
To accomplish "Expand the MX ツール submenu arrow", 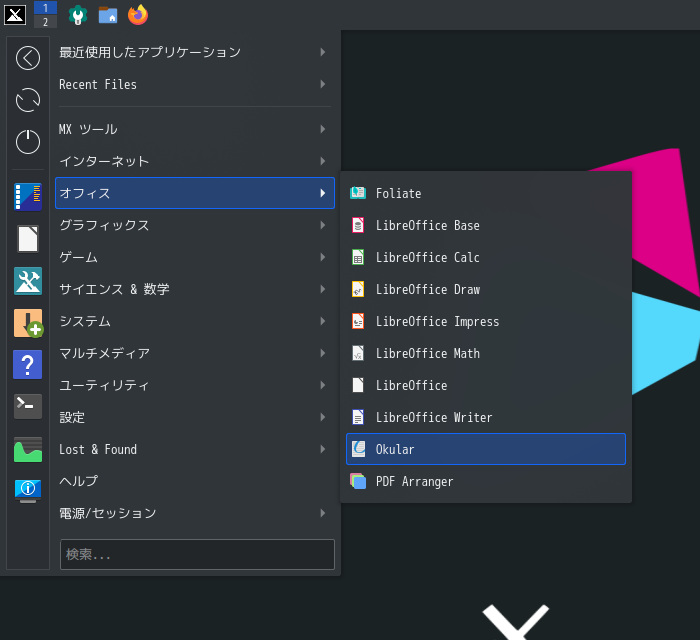I will [322, 129].
